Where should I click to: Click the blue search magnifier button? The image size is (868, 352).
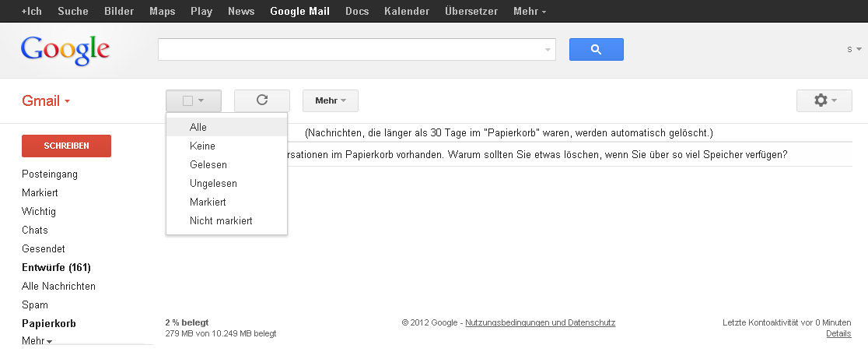(x=597, y=49)
